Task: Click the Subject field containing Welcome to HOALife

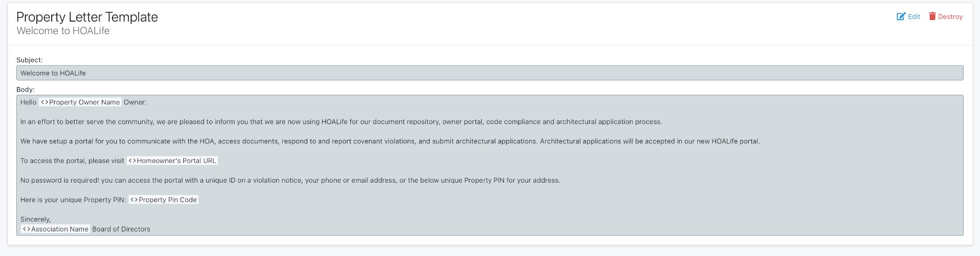Action: [489, 73]
